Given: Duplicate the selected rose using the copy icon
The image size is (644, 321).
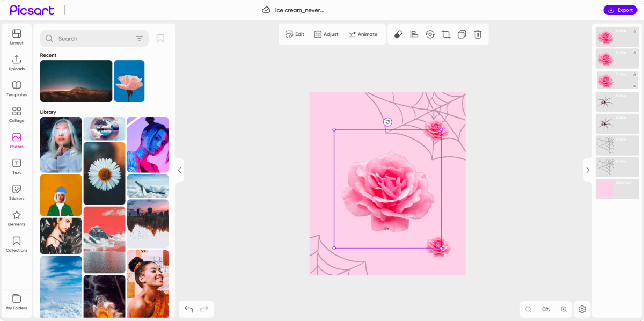Looking at the screenshot, I should 462,34.
